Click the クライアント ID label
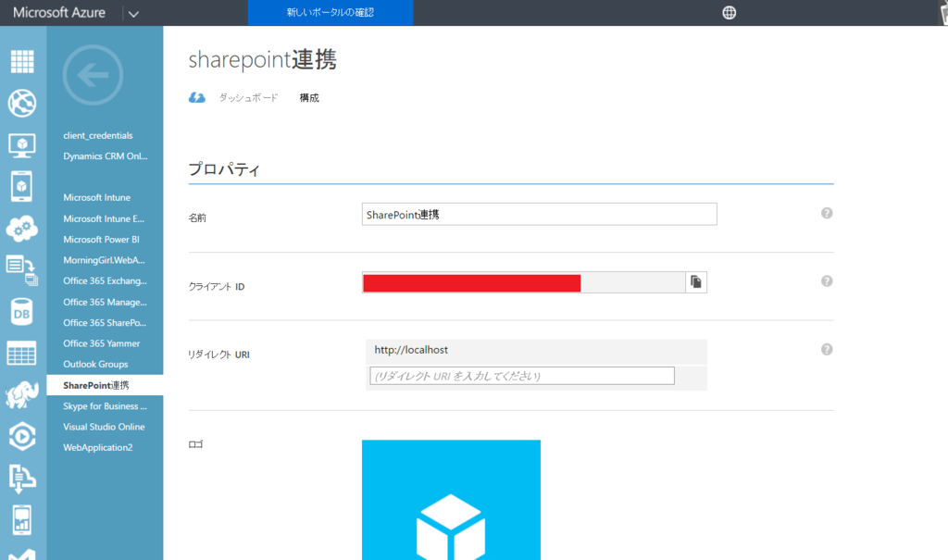This screenshot has width=948, height=560. pos(217,287)
